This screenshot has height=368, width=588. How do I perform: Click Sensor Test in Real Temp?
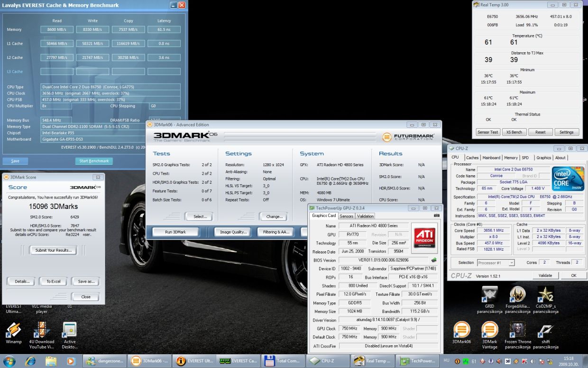(487, 132)
